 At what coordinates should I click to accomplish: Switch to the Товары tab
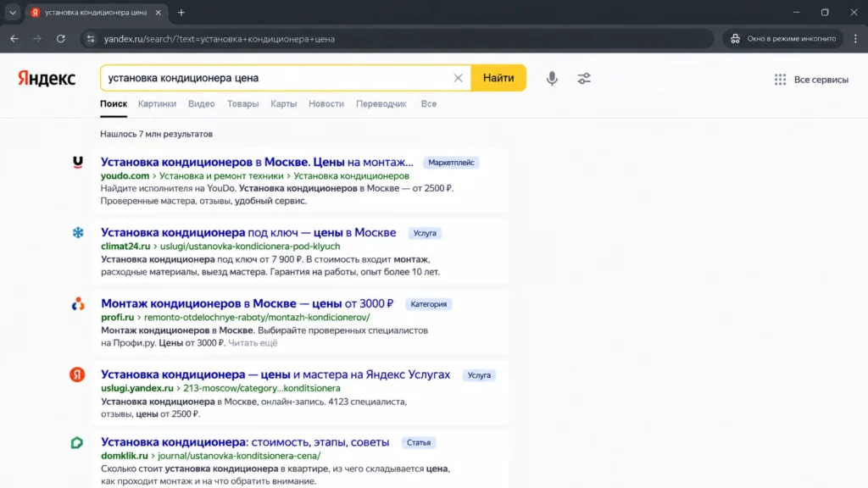point(243,104)
